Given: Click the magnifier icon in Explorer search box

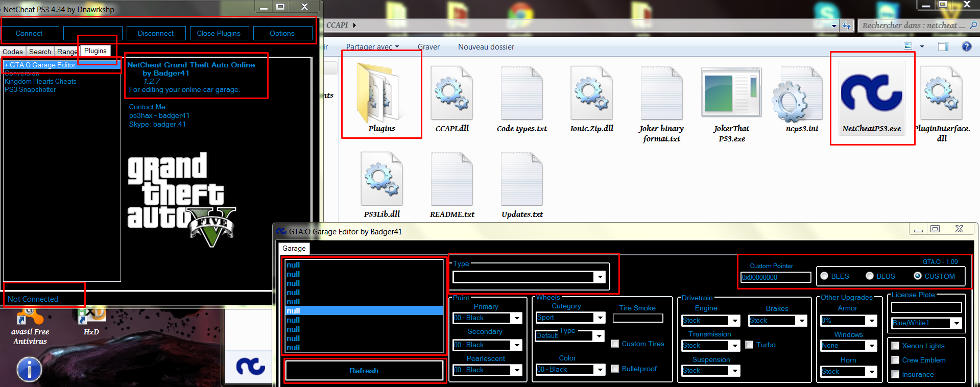Looking at the screenshot, I should pos(973,25).
